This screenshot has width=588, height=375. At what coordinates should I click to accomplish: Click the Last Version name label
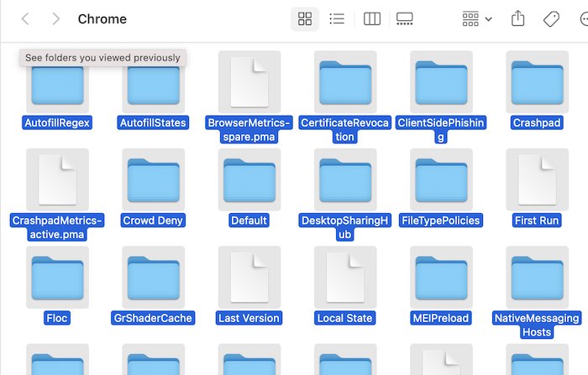pyautogui.click(x=249, y=319)
